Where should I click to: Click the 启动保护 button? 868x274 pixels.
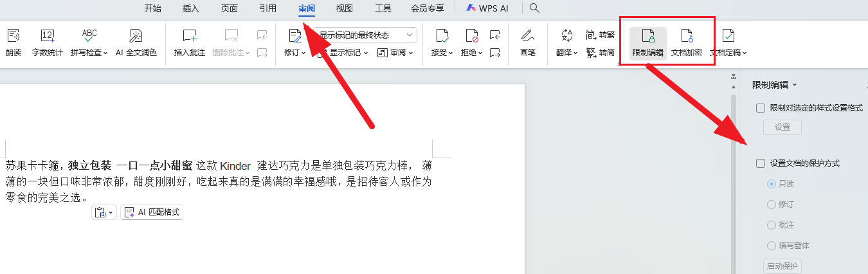[x=782, y=266]
